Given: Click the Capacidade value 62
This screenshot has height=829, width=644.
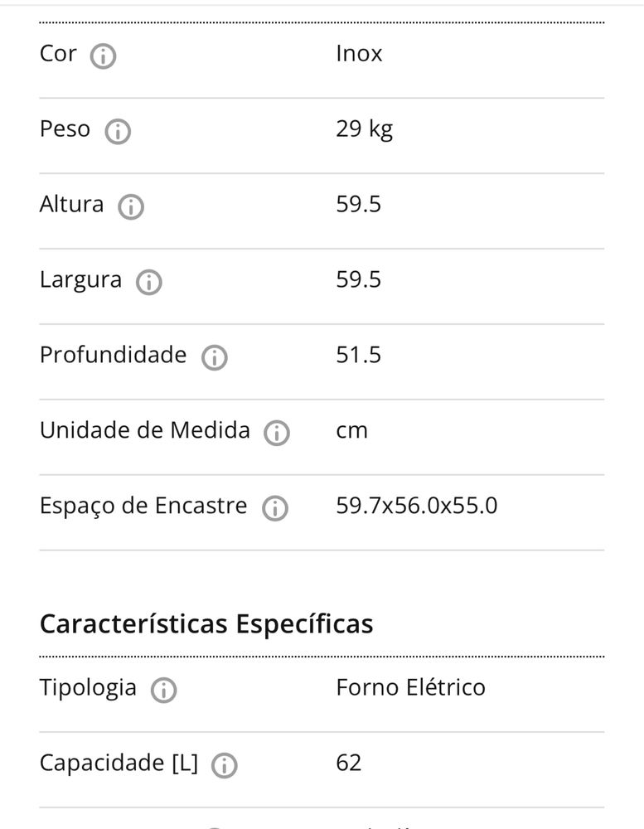Looking at the screenshot, I should pos(348,763).
